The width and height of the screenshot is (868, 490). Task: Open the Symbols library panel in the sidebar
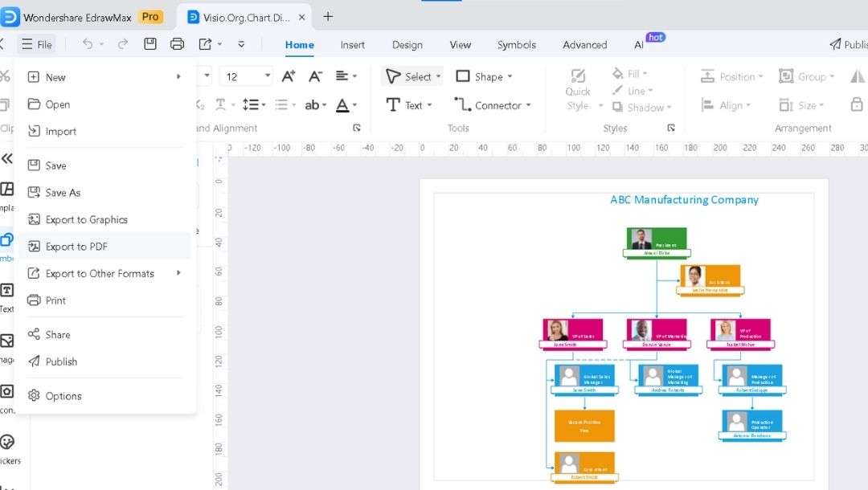click(x=6, y=239)
